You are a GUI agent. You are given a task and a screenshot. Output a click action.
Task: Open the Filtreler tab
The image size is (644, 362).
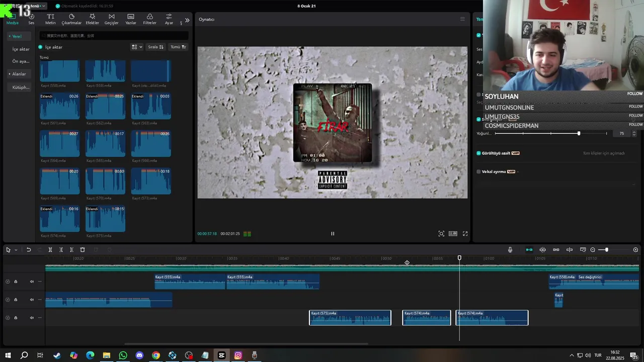coord(149,19)
